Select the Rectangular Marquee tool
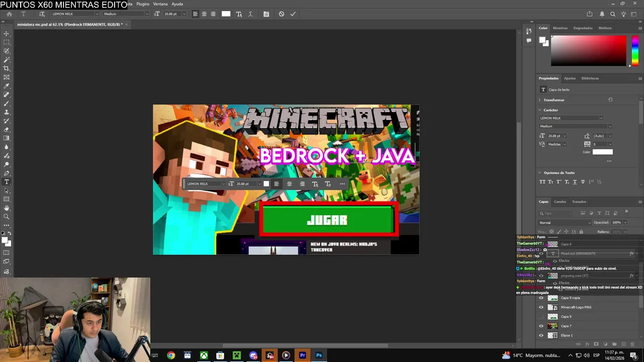The image size is (644, 362). tap(7, 42)
